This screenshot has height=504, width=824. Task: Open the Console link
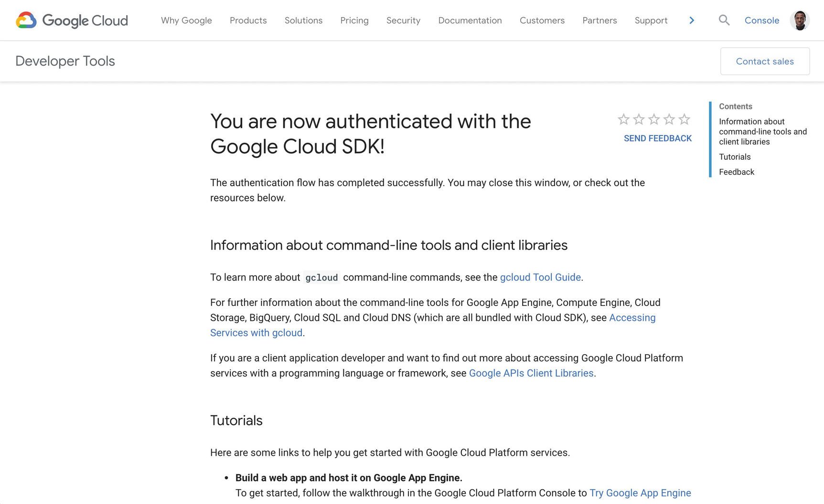coord(762,21)
